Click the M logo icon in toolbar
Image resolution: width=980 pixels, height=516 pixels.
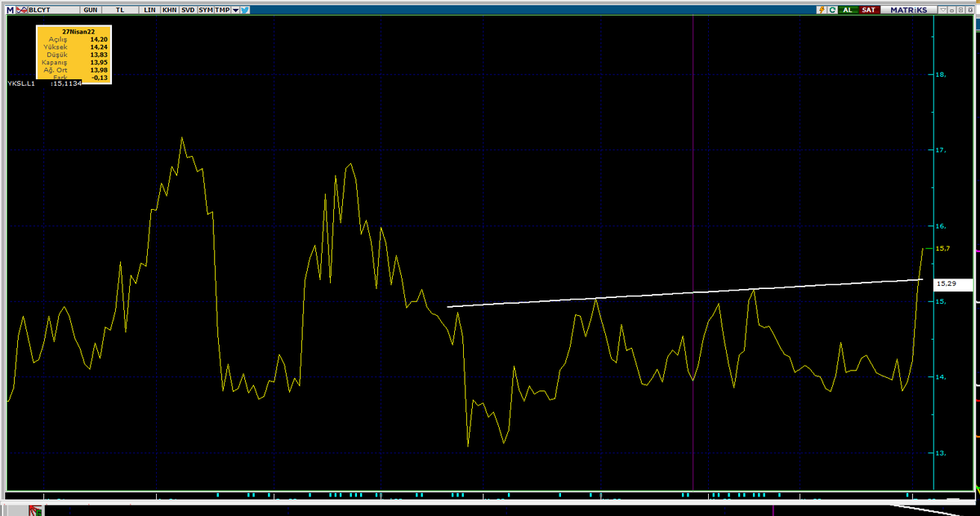click(x=10, y=10)
